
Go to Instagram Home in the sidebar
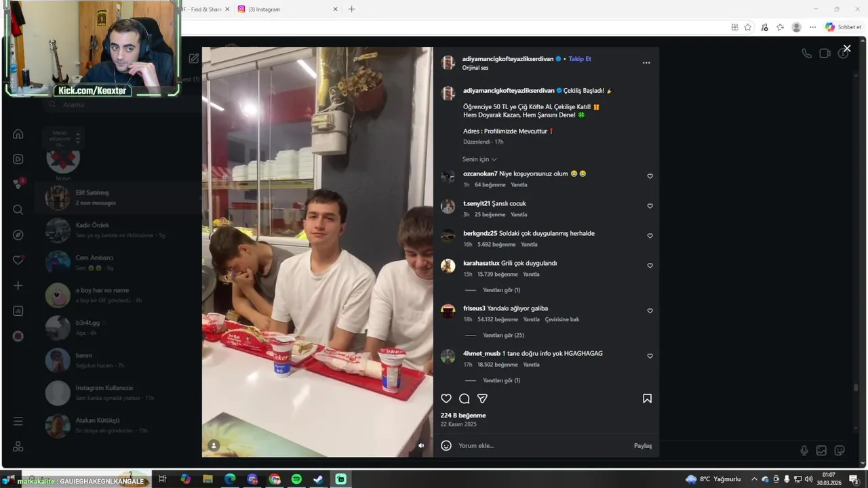[18, 134]
